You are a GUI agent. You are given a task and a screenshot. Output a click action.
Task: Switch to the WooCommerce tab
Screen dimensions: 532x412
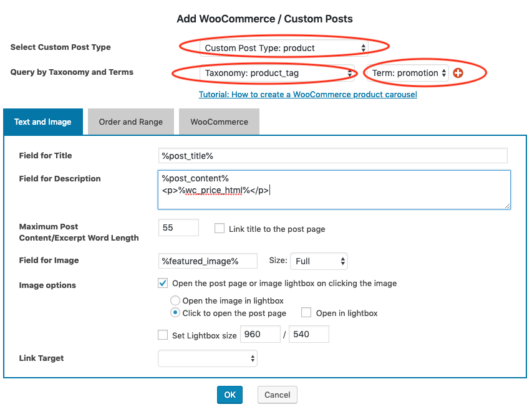pyautogui.click(x=219, y=122)
